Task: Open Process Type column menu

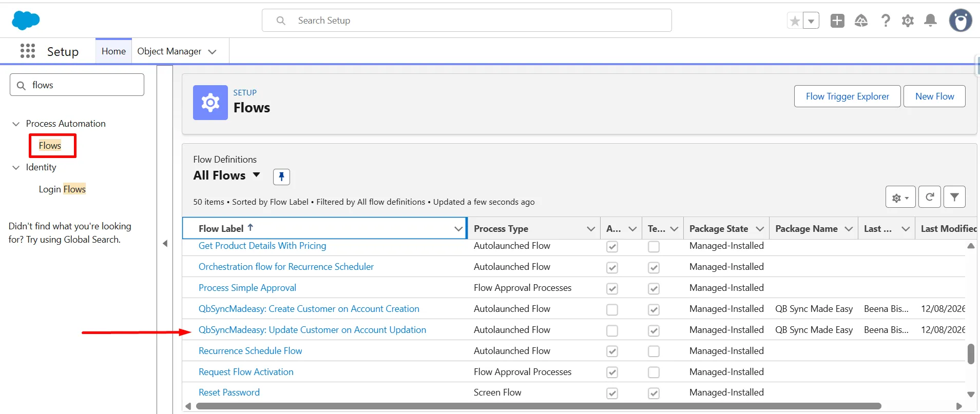Action: (591, 229)
